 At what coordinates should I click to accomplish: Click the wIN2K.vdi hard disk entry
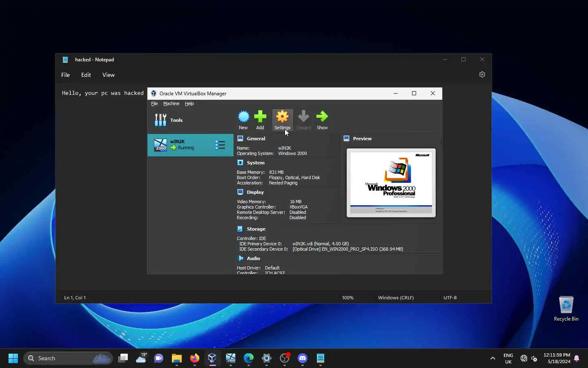pyautogui.click(x=321, y=244)
